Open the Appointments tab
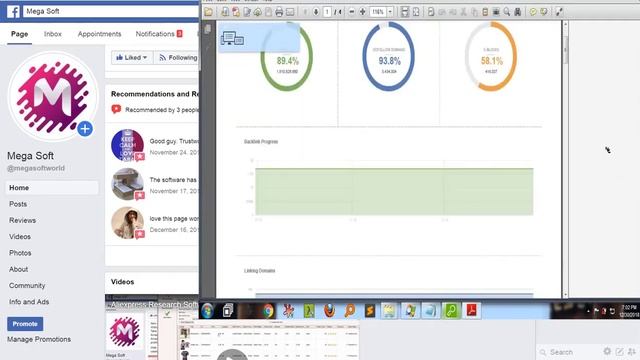This screenshot has height=360, width=640. (x=99, y=34)
